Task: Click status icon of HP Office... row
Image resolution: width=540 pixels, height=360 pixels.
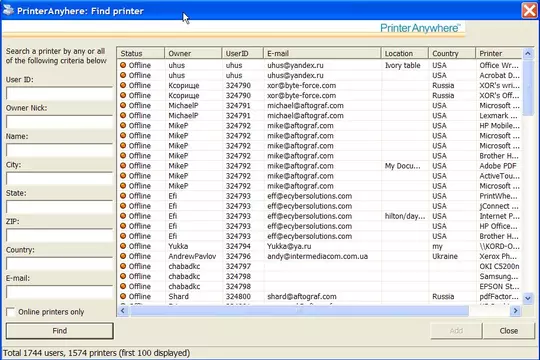Action: click(x=123, y=226)
